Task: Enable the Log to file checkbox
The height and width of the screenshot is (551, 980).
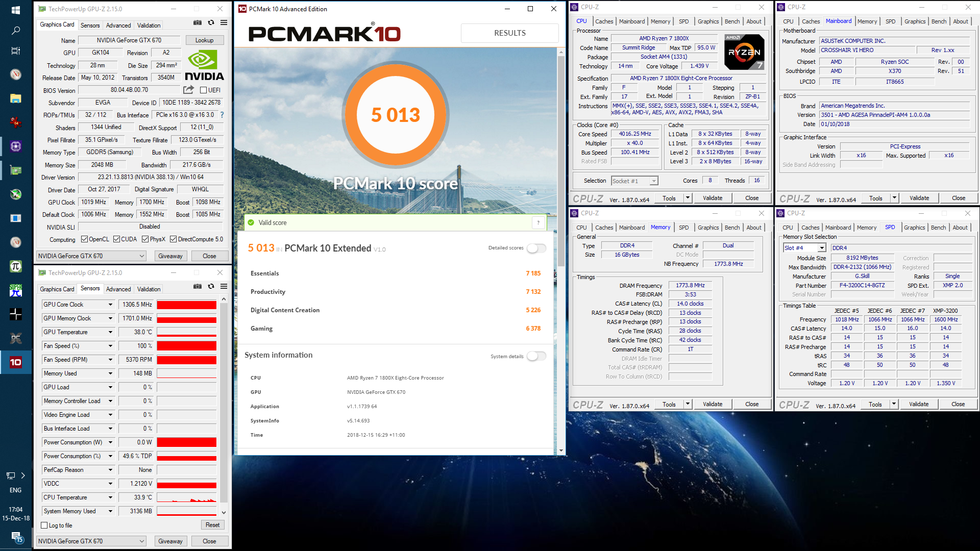Action: pyautogui.click(x=44, y=525)
